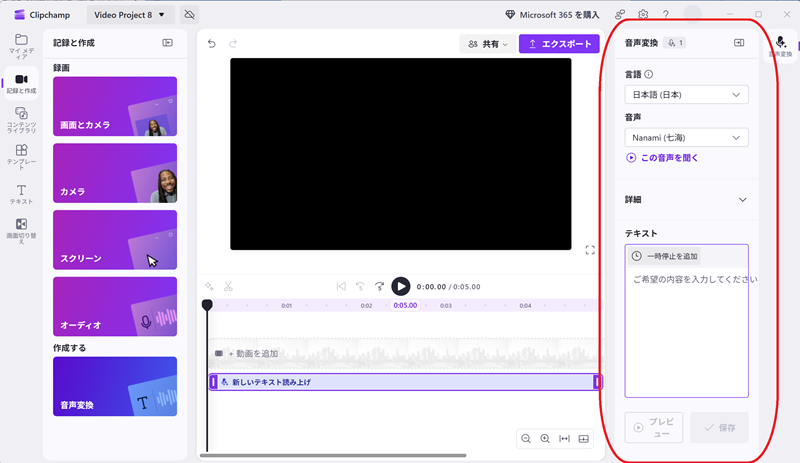Collapse the 記録と作成 side panel

[168, 43]
